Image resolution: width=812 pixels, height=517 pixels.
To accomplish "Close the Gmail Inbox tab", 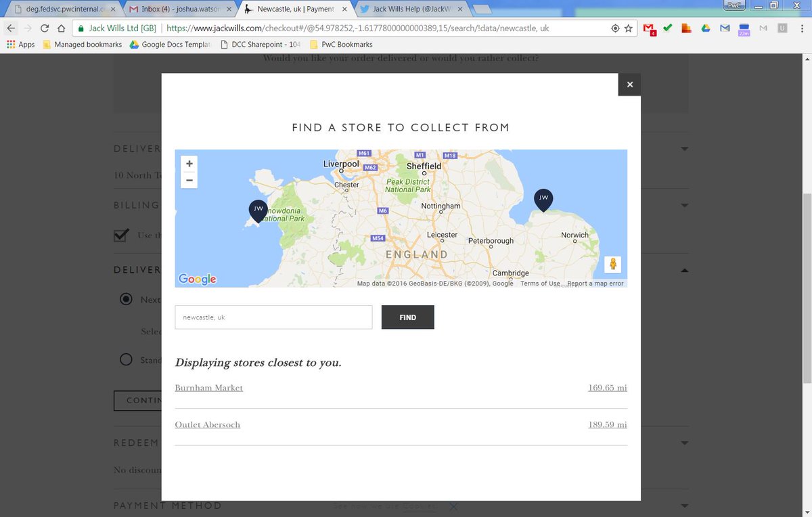I will [x=231, y=9].
